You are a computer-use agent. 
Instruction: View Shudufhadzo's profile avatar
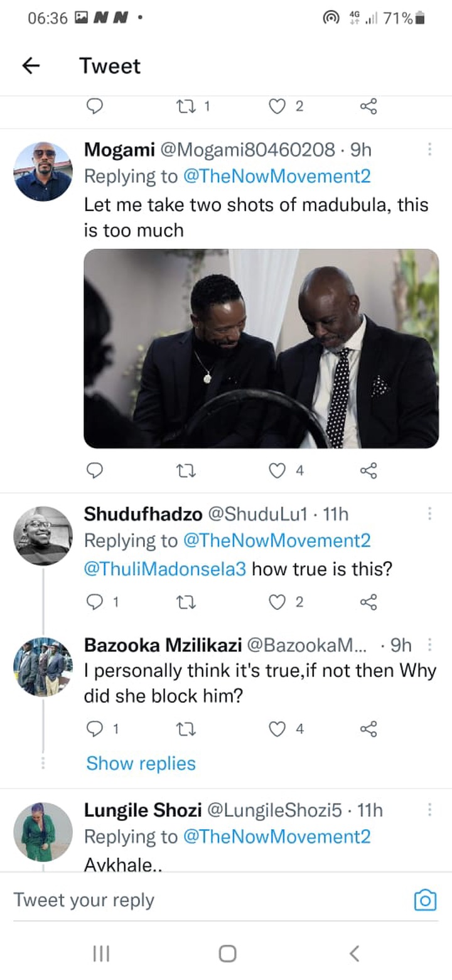(43, 536)
